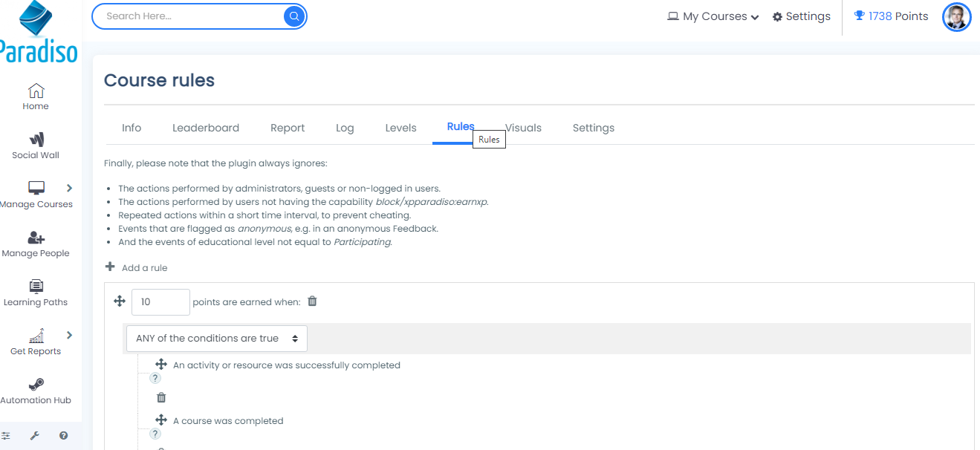980x450 pixels.
Task: Expand the Get Reports submenu arrow
Action: [x=69, y=335]
